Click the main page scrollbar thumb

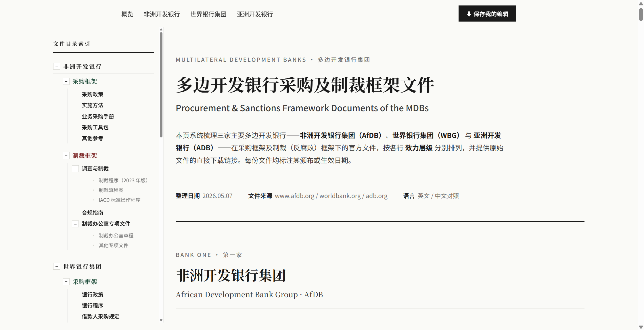click(641, 14)
